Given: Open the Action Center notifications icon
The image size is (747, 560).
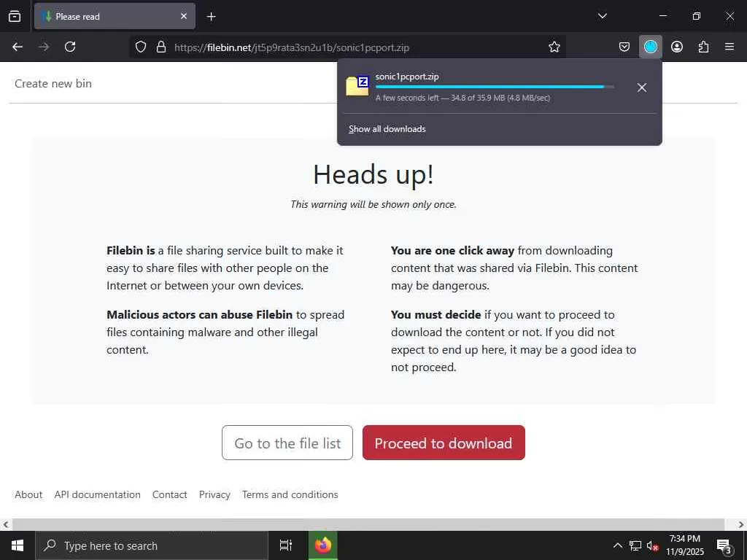Looking at the screenshot, I should 724,545.
